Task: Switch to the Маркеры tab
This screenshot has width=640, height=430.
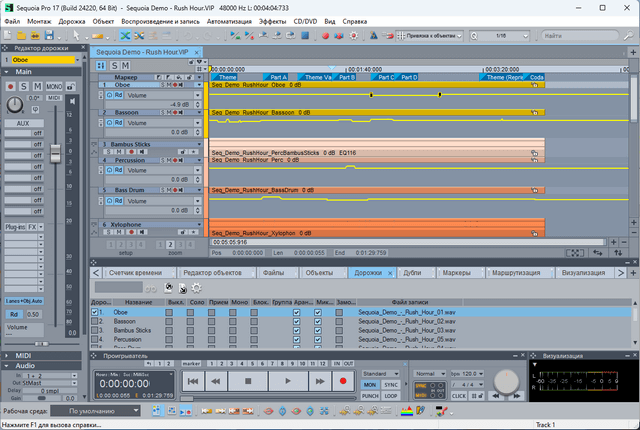Action: pyautogui.click(x=455, y=272)
